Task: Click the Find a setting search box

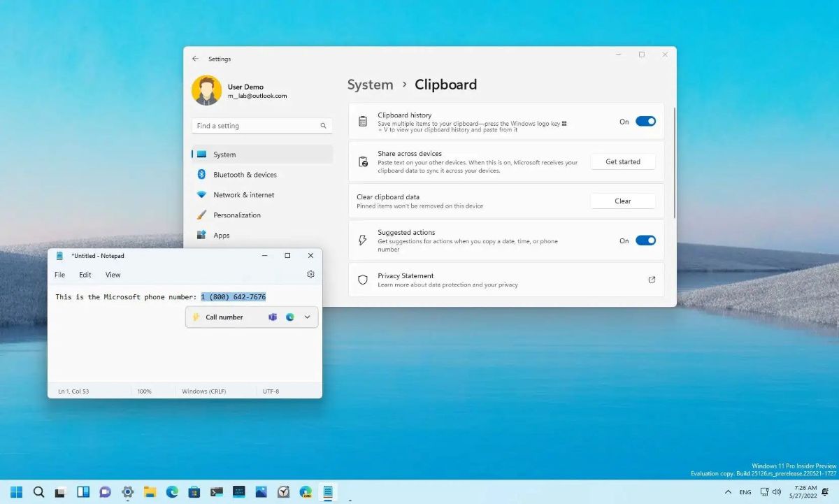Action: coord(262,126)
